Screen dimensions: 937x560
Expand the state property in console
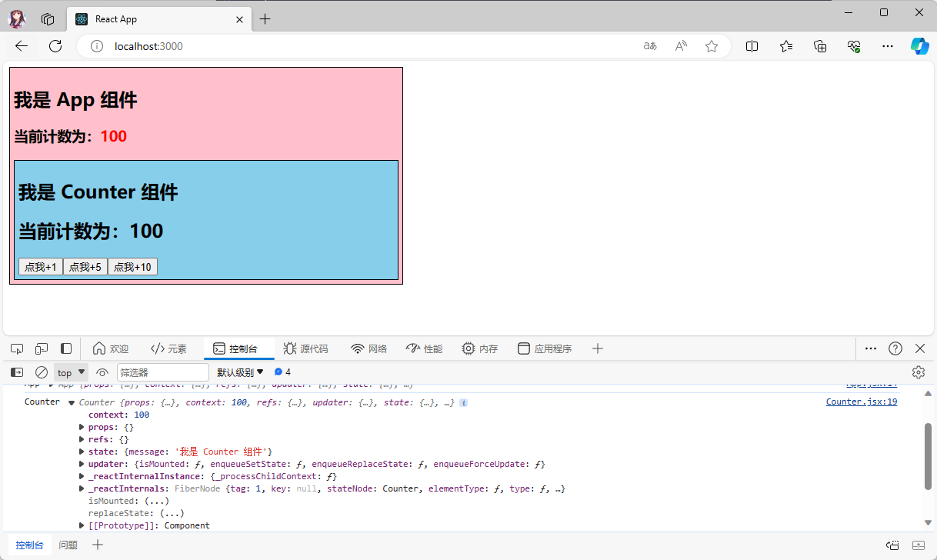82,452
